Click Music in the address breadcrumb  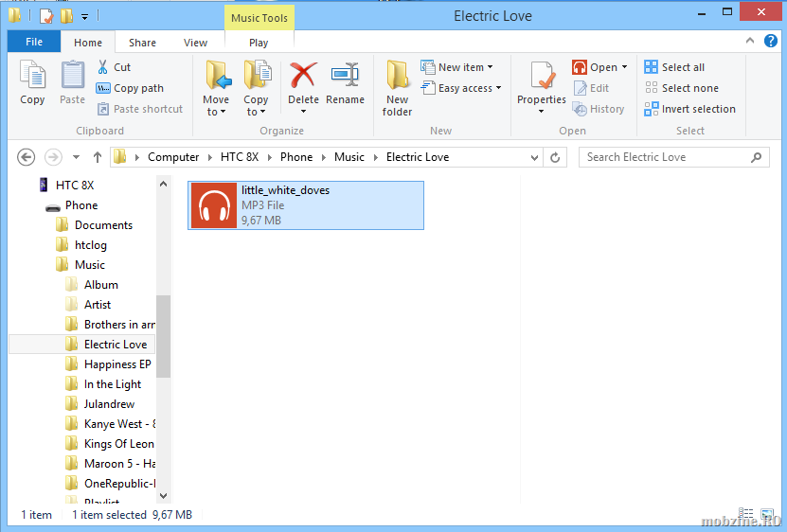click(x=349, y=157)
